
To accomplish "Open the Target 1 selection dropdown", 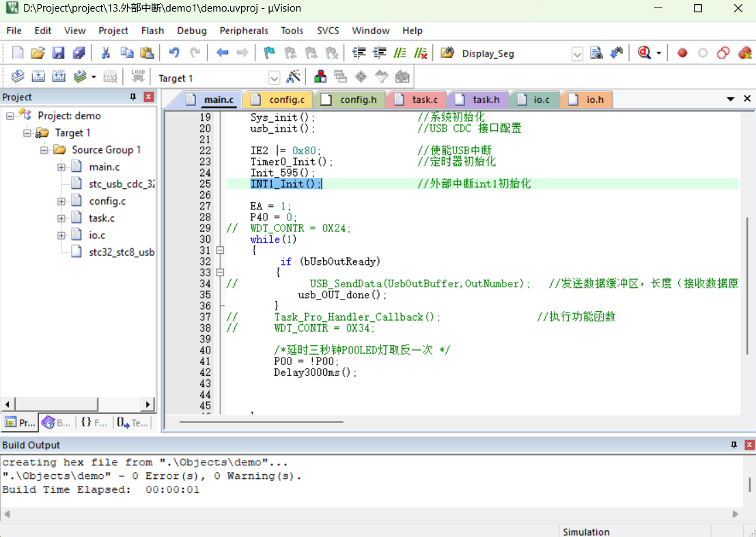I will point(274,78).
